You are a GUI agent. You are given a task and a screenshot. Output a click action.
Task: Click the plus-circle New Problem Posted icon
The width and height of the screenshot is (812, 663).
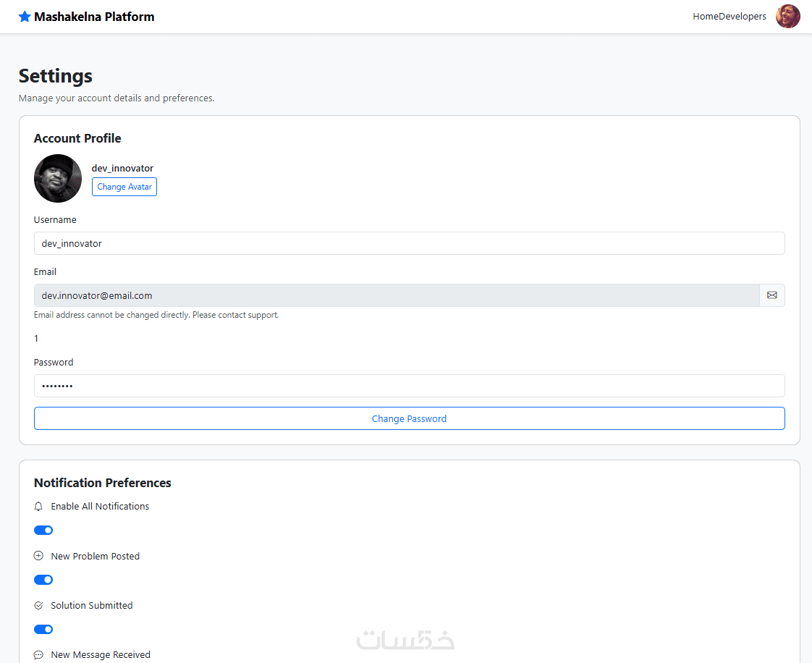pos(39,556)
